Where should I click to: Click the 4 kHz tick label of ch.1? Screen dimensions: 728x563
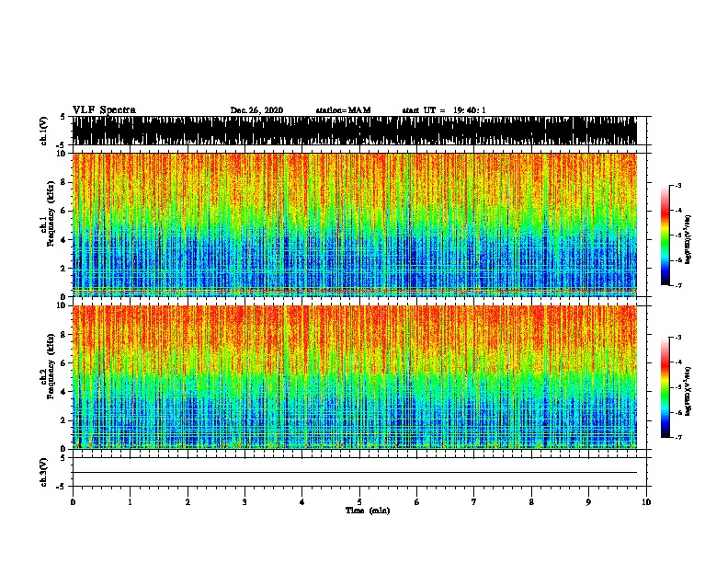(x=64, y=240)
